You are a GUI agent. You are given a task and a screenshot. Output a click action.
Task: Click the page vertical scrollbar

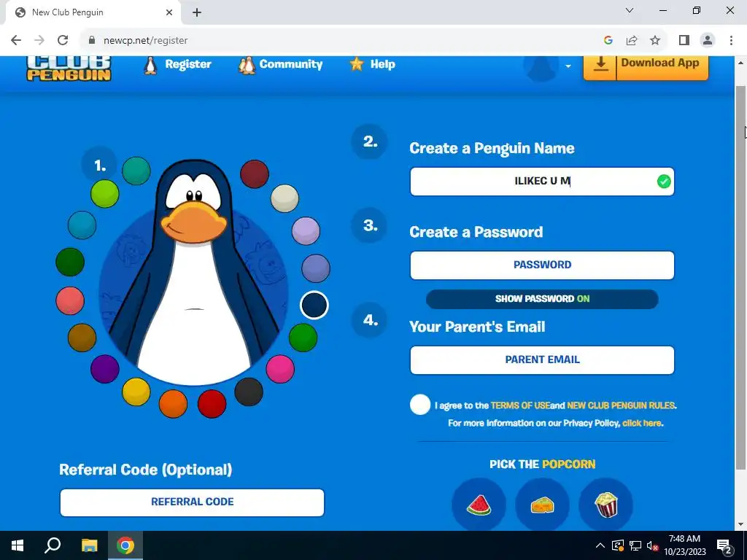tap(741, 278)
